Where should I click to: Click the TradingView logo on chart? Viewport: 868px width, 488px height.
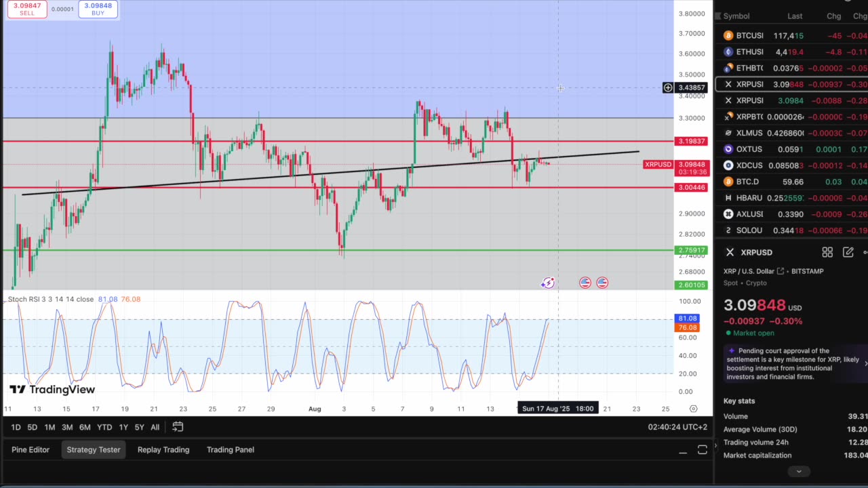point(52,389)
